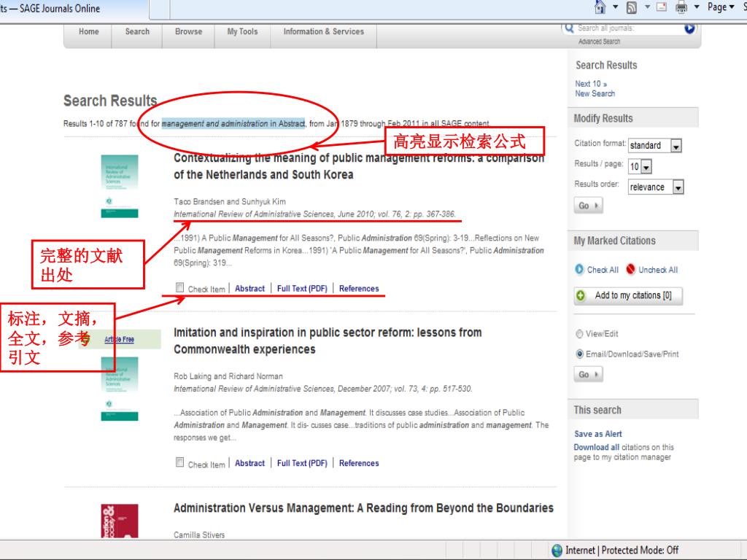Open Home dropdown arrow in IE toolbar

point(615,7)
